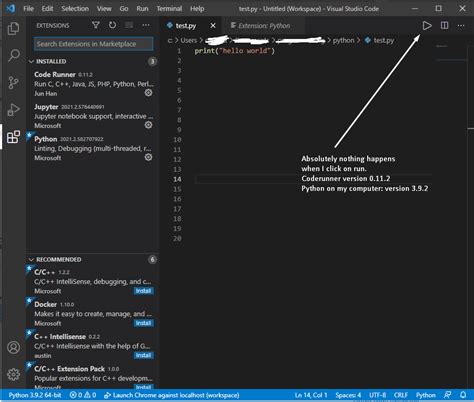The image size is (474, 402).
Task: Run code with the play button
Action: pyautogui.click(x=427, y=26)
